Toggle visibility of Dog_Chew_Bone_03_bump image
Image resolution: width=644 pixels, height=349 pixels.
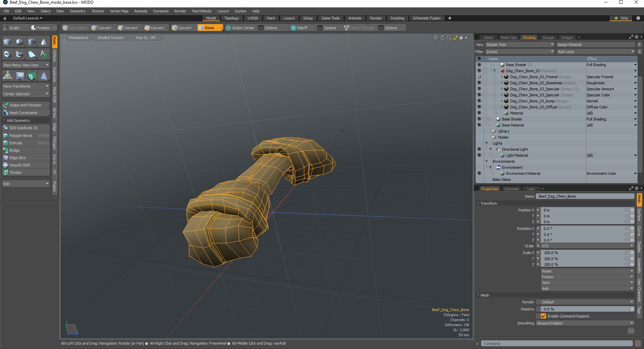tap(479, 101)
